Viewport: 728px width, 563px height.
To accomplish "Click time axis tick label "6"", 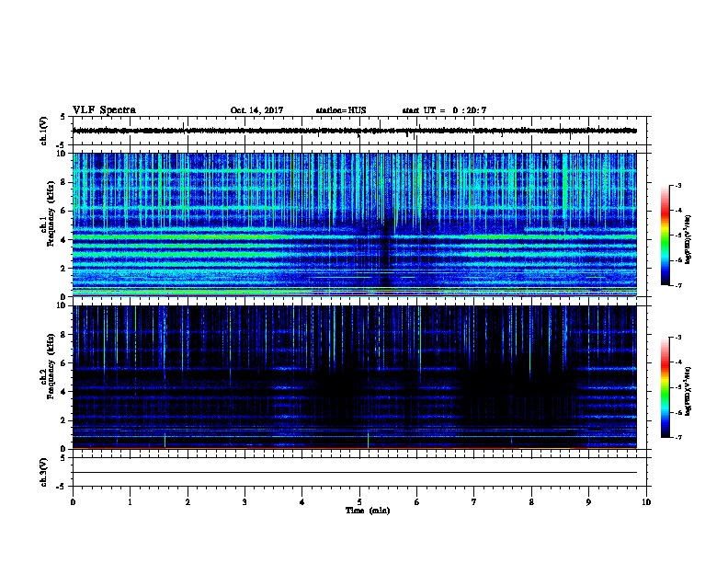I will [416, 502].
